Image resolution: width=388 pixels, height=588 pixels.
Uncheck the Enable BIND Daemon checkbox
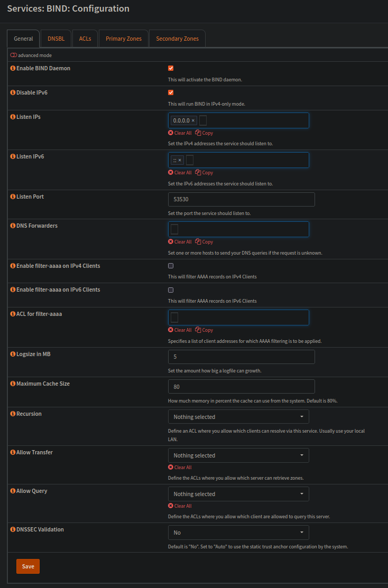(x=171, y=69)
